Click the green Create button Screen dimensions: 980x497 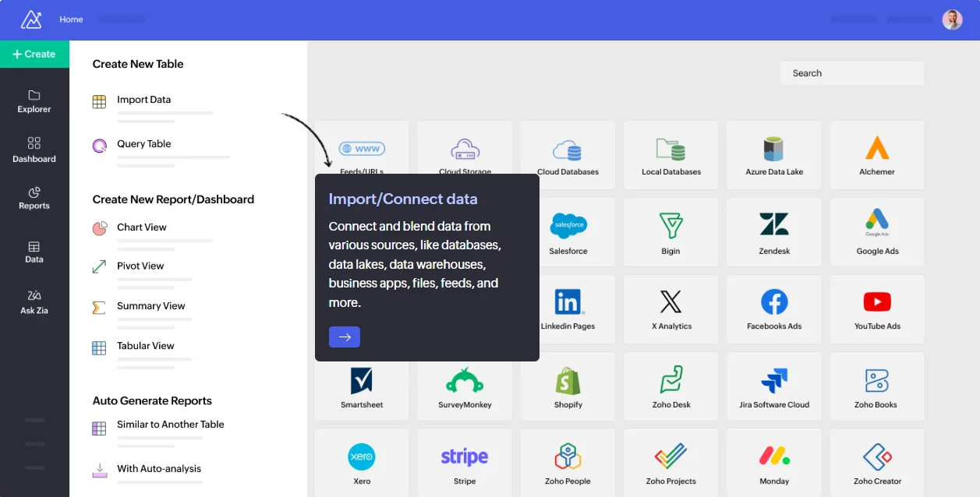click(34, 55)
